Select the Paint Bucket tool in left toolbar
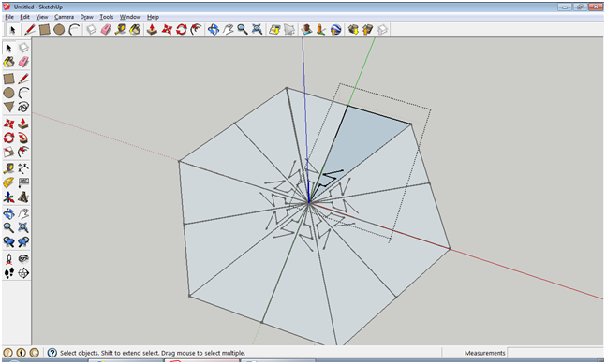The width and height of the screenshot is (606, 364). [8, 62]
